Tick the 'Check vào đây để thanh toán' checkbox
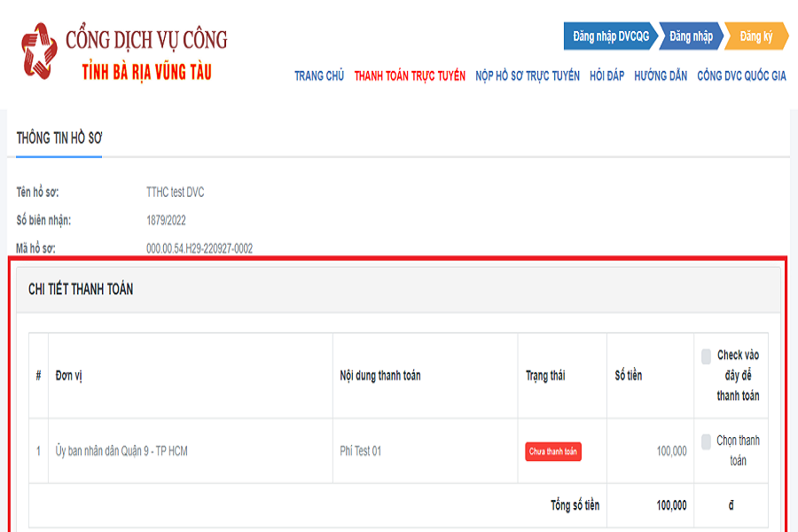Viewport: 798px width, 532px height. 706,356
